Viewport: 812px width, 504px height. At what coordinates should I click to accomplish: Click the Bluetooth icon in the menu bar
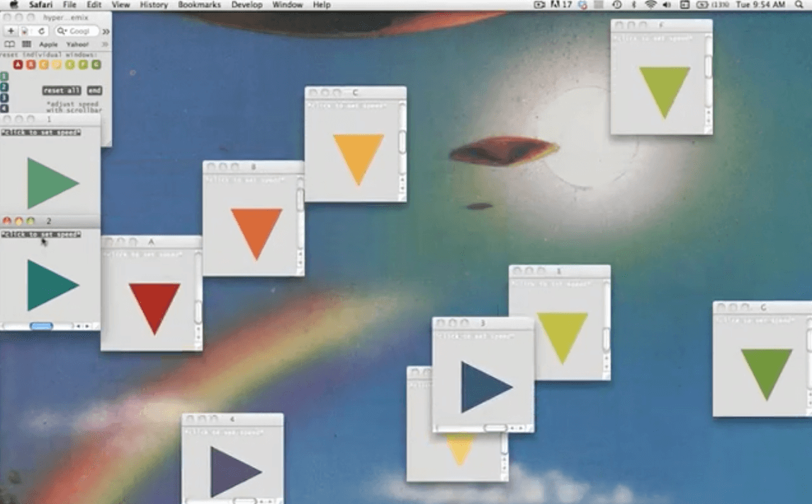(634, 5)
